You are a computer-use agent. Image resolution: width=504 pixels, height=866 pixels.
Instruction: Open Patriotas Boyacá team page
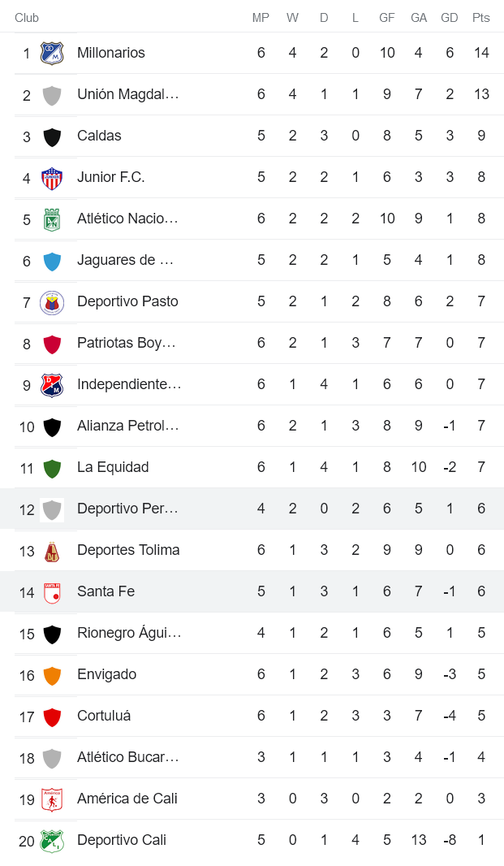(127, 343)
